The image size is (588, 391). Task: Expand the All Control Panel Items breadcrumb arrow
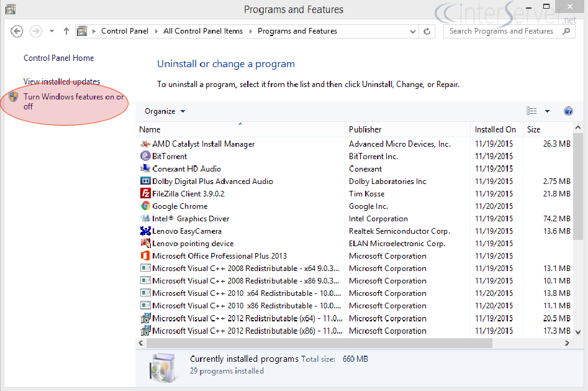click(250, 31)
